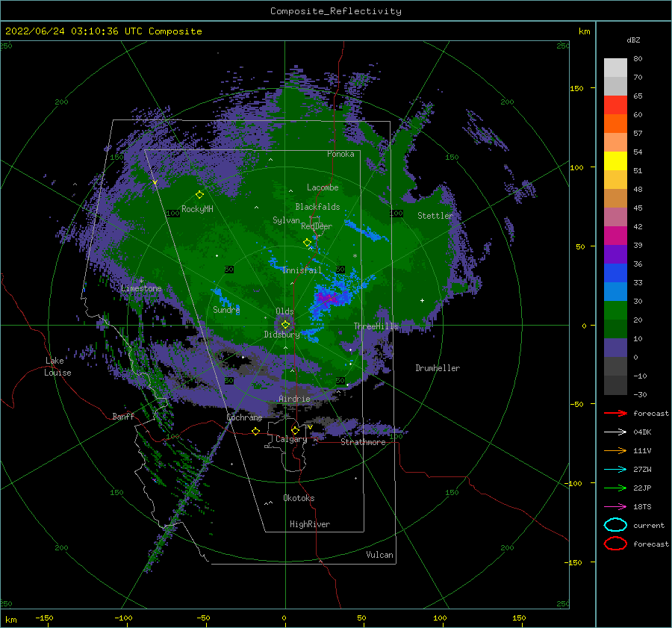Select the orange 111V arrow icon
This screenshot has width=672, height=628.
pos(615,450)
